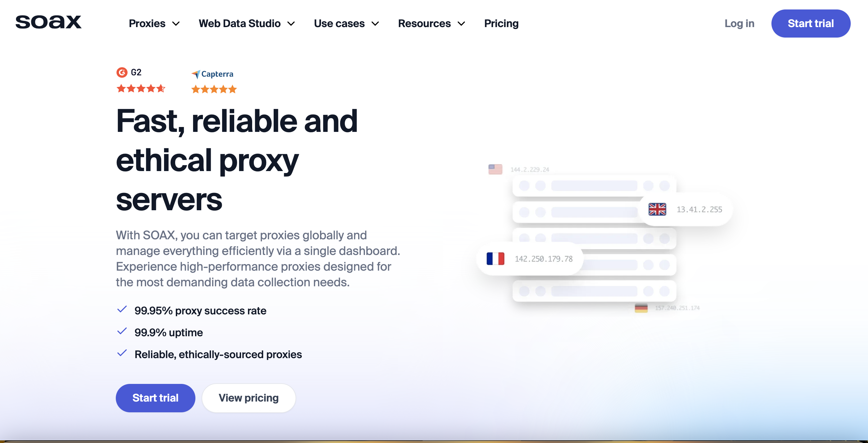
Task: Expand the Proxies dropdown
Action: coord(154,23)
